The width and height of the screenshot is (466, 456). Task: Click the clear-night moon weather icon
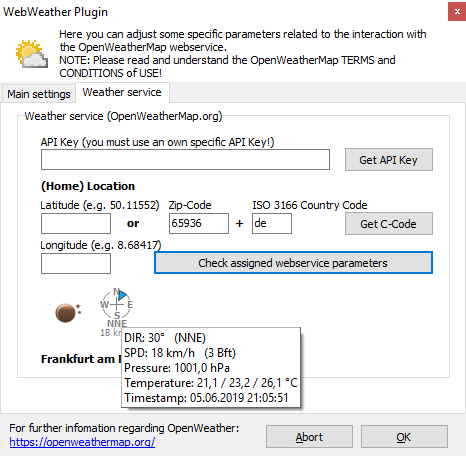coord(68,313)
